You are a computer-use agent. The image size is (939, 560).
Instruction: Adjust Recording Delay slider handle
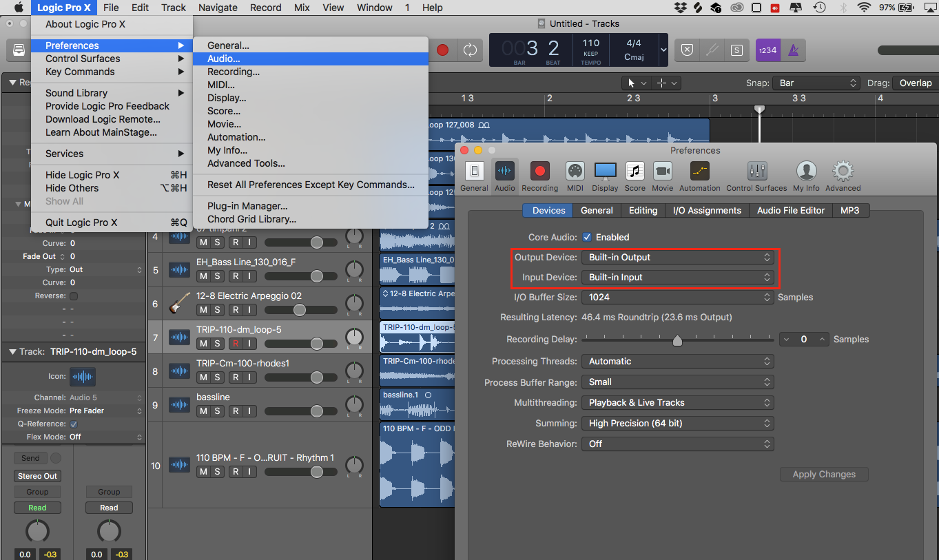coord(677,340)
